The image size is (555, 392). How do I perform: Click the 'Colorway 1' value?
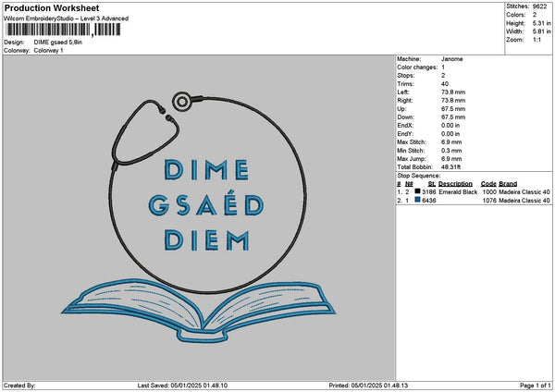click(x=48, y=51)
